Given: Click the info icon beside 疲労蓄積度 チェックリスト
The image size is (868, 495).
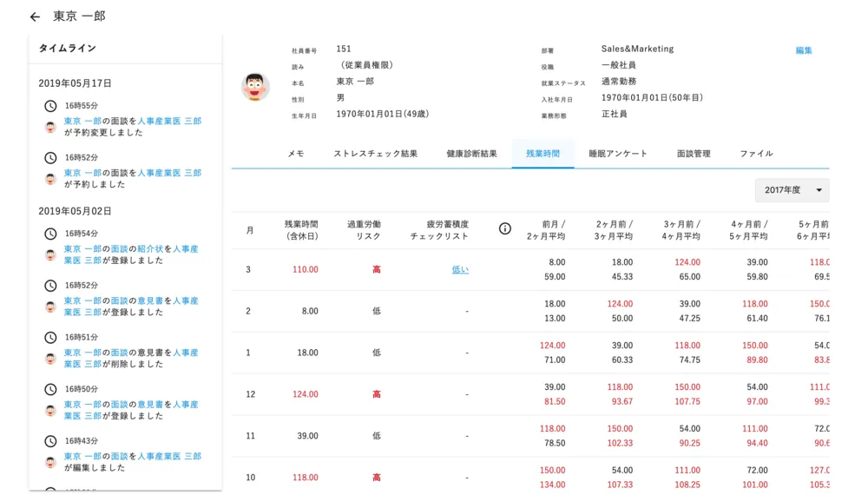Looking at the screenshot, I should coord(505,228).
